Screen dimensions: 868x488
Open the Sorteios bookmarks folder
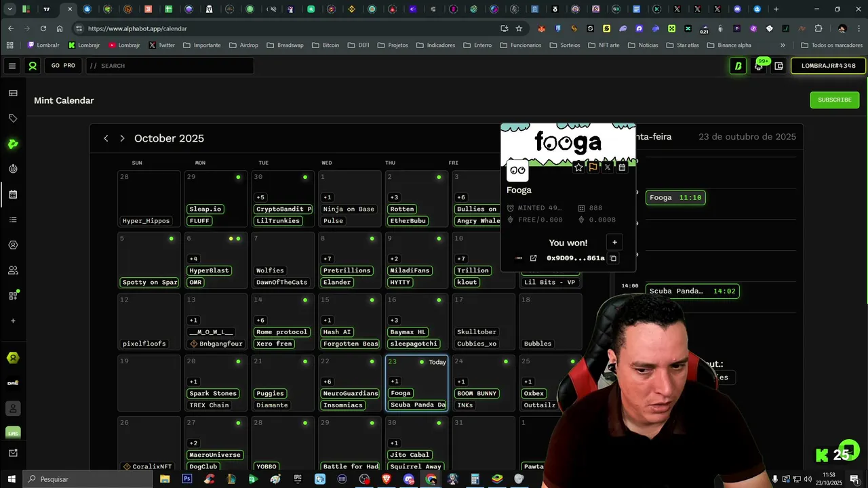(x=564, y=45)
